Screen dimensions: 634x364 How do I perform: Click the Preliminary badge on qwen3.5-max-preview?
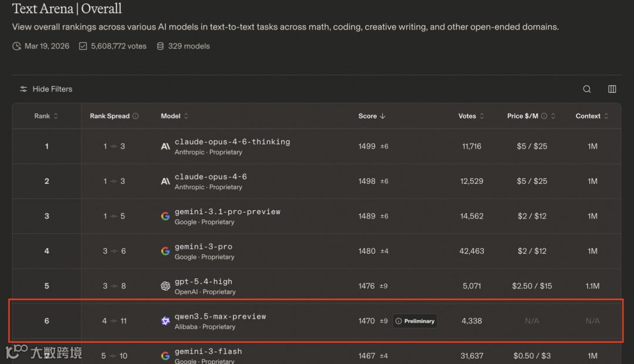[x=415, y=321]
